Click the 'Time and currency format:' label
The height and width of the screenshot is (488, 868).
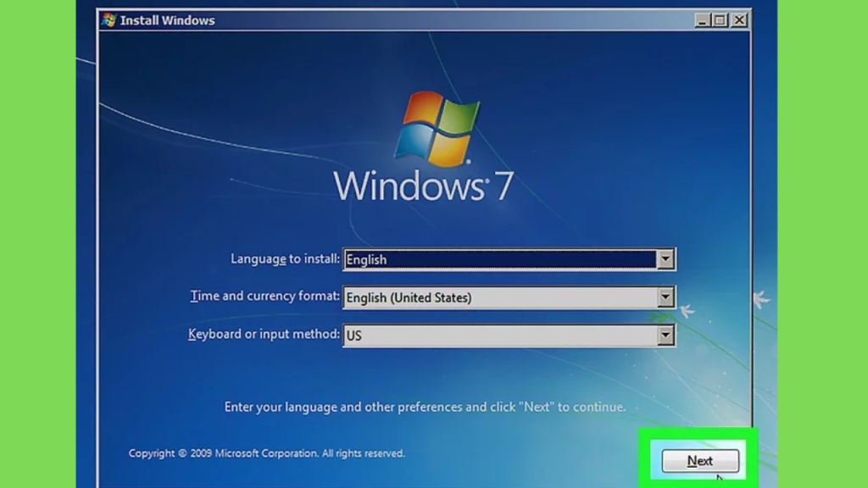264,296
